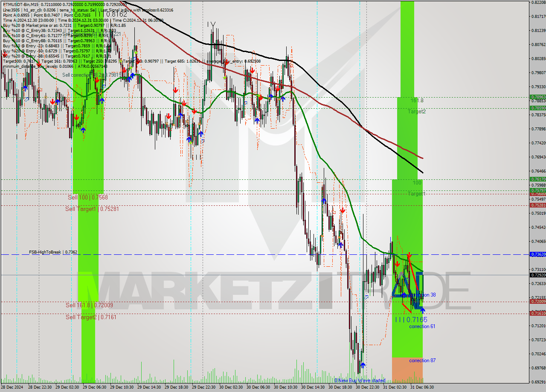Image resolution: width=546 pixels, height=392 pixels.
Task: Click the '28 Dec 2024' time axis label
Action: point(12,387)
